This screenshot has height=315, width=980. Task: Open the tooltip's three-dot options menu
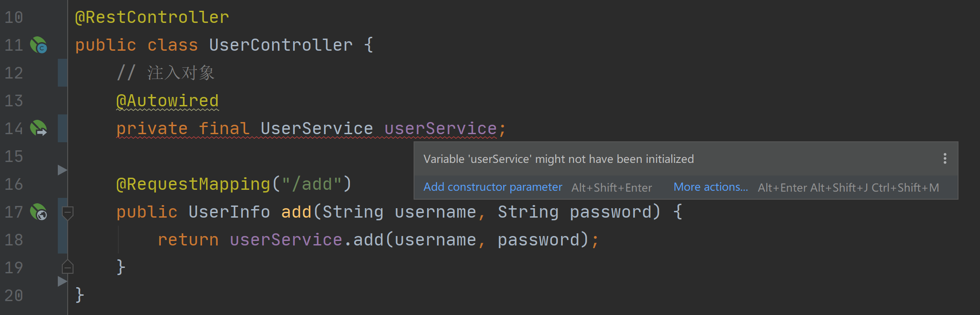tap(945, 158)
